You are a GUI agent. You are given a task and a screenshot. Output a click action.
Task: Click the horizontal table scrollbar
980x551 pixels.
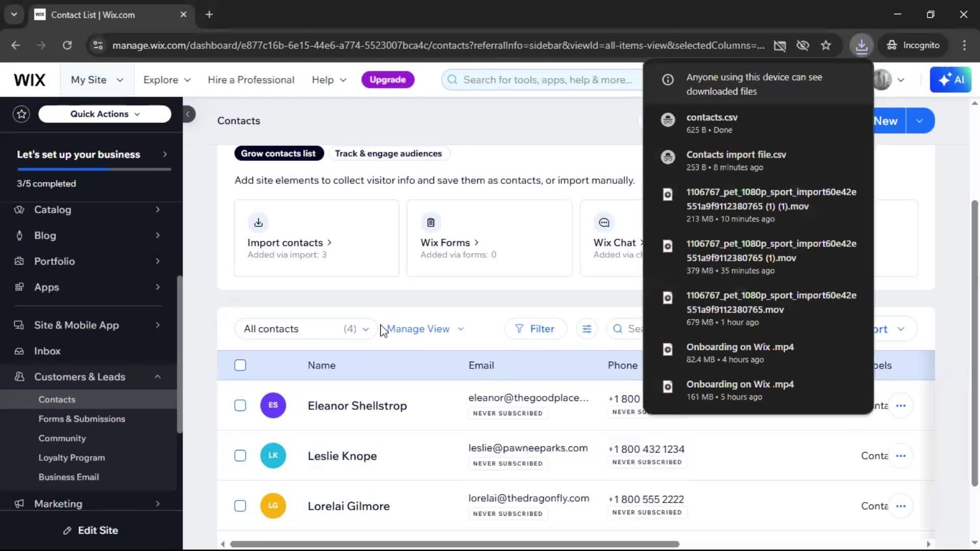click(x=454, y=544)
